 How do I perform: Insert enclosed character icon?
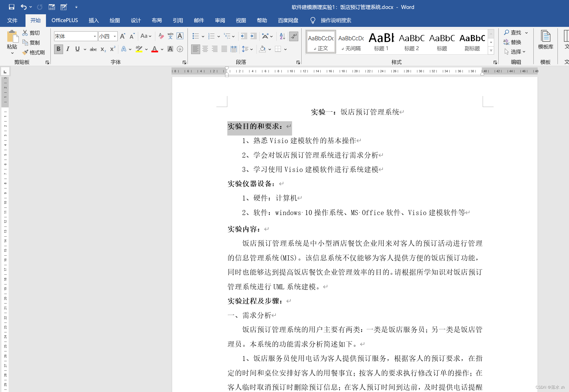pos(180,49)
